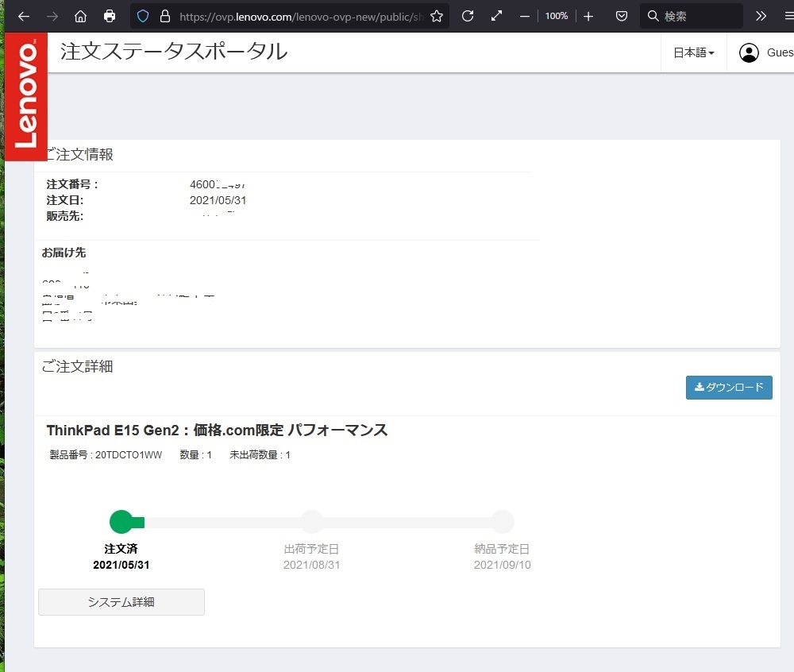Open the tracking protection shield icon

143,16
